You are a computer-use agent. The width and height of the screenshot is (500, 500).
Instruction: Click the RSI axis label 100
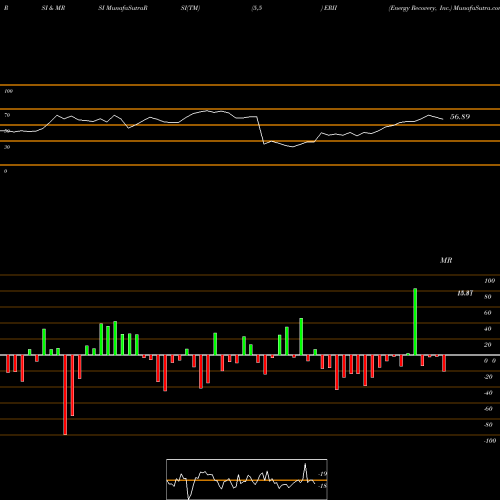click(9, 91)
